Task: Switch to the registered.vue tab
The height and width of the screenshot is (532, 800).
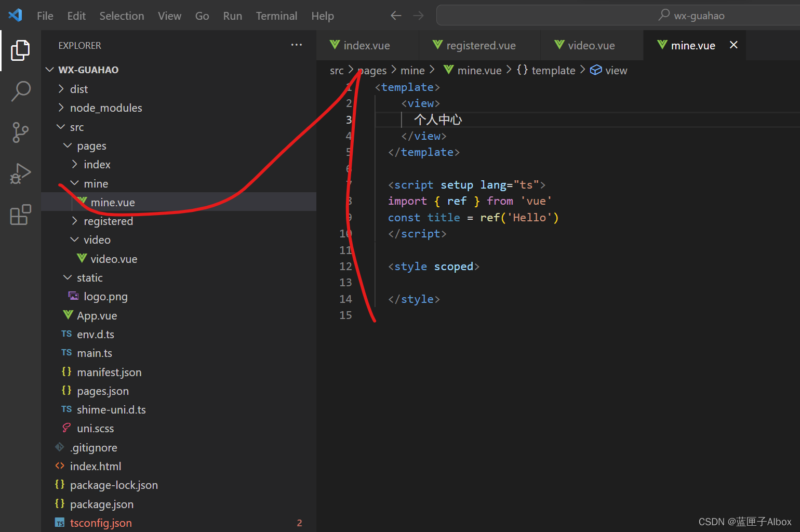Action: click(x=480, y=45)
